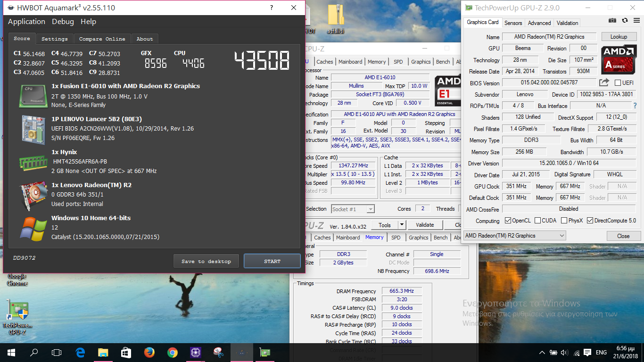Open the Mainboard tab in CPU-Z processor window
This screenshot has height=362, width=644.
tap(350, 62)
